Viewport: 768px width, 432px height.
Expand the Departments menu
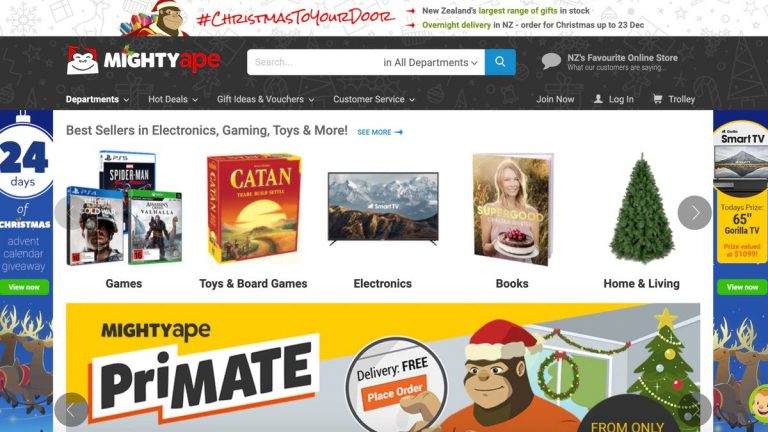click(x=97, y=99)
